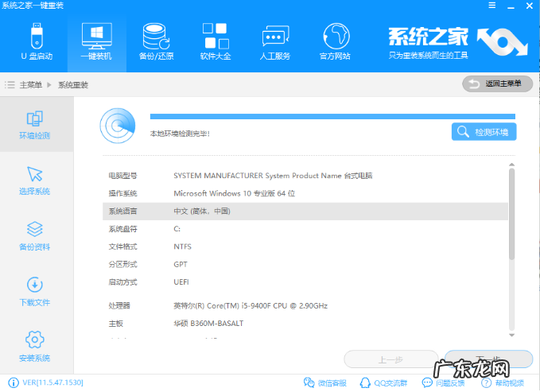540x392 pixels.
Task: Open the U盘启动 tool
Action: [37, 42]
